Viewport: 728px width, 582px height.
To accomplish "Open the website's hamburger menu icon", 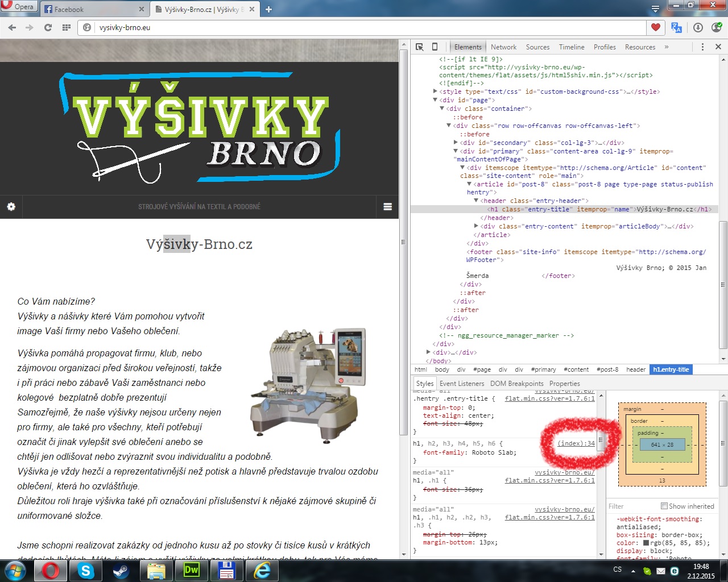I will 387,207.
